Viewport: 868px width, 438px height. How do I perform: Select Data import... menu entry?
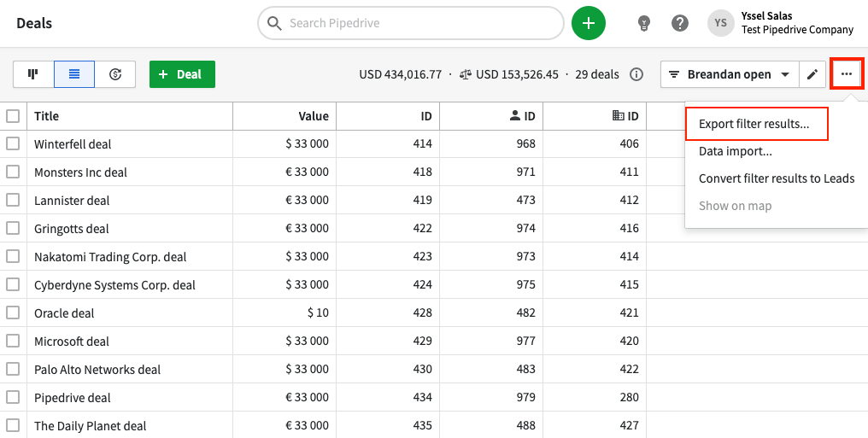[735, 151]
